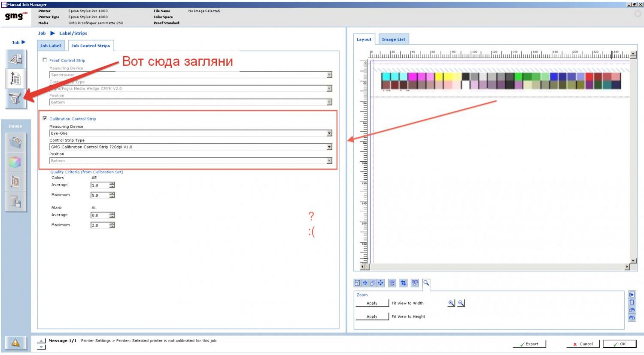Click the gmg logo
Image resolution: width=644 pixels, height=355 pixels.
coord(16,16)
